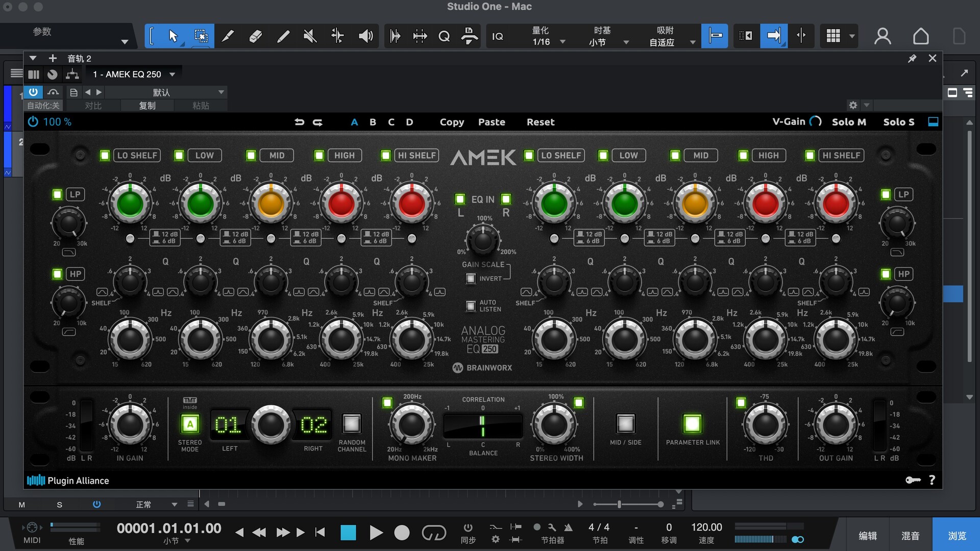Click the Solo S button

pyautogui.click(x=899, y=122)
